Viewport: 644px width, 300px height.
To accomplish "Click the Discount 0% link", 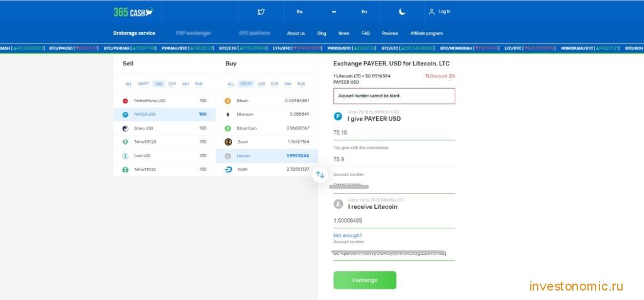I will point(440,76).
